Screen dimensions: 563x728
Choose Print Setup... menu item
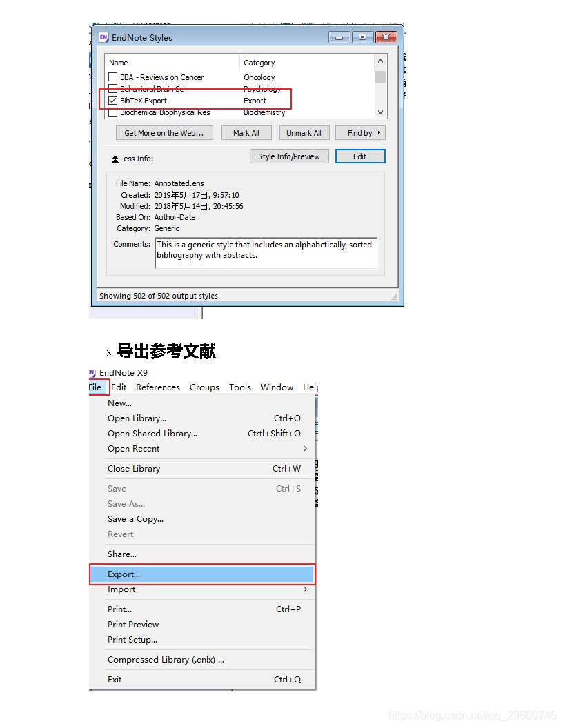pyautogui.click(x=203, y=640)
